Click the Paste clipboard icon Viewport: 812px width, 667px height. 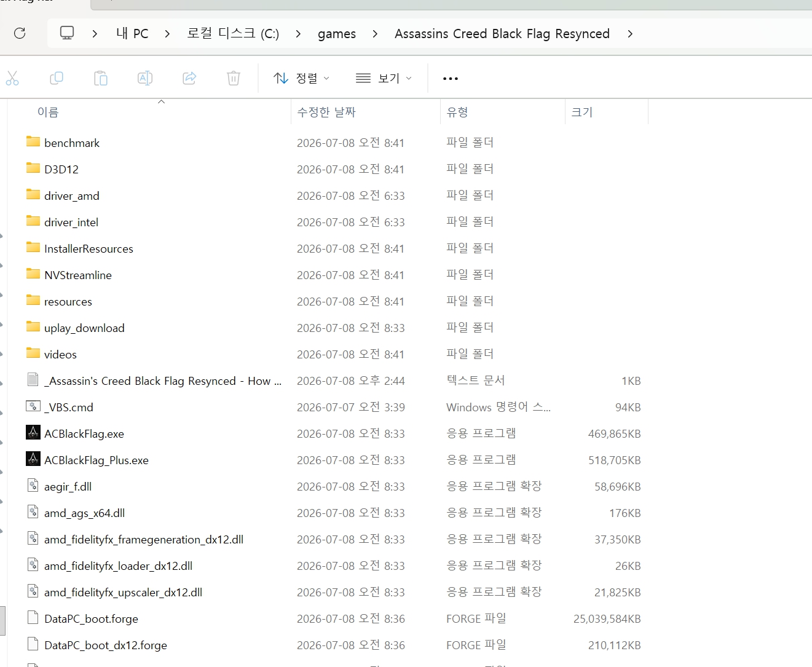coord(101,78)
